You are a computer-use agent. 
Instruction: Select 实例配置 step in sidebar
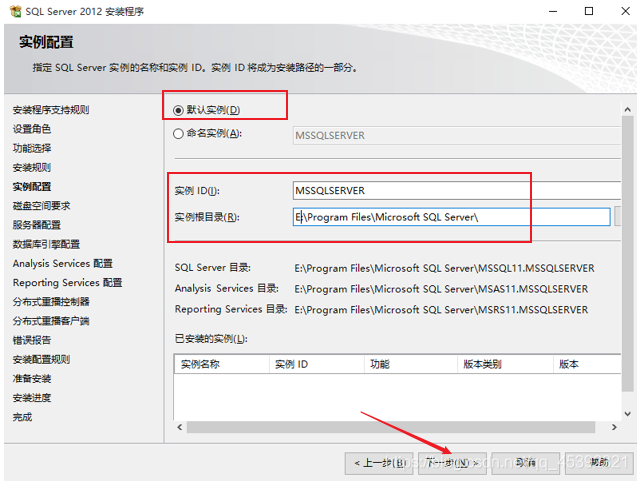click(32, 186)
